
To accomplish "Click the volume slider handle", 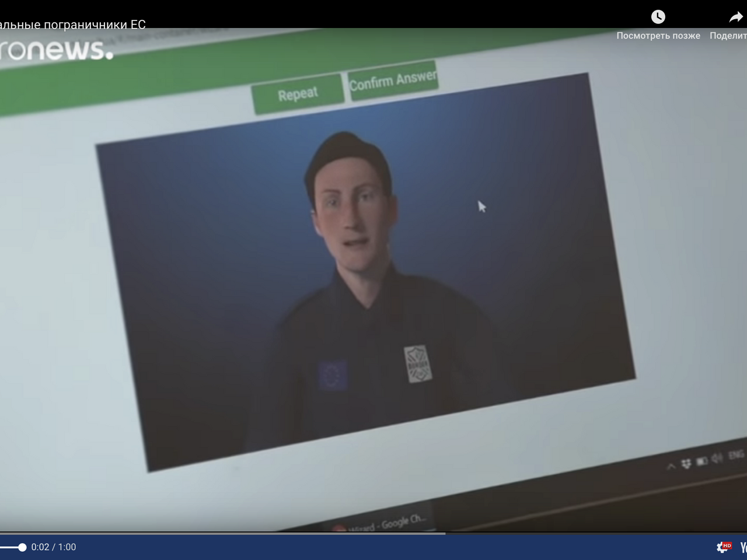I will (22, 547).
